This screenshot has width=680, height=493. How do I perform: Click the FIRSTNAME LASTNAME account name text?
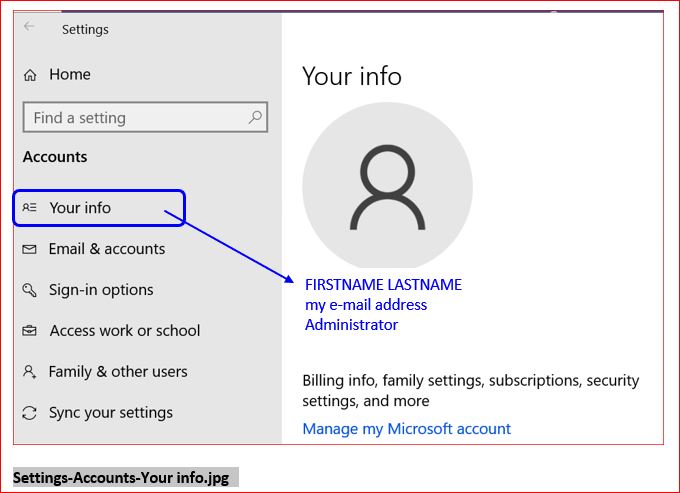click(x=383, y=285)
